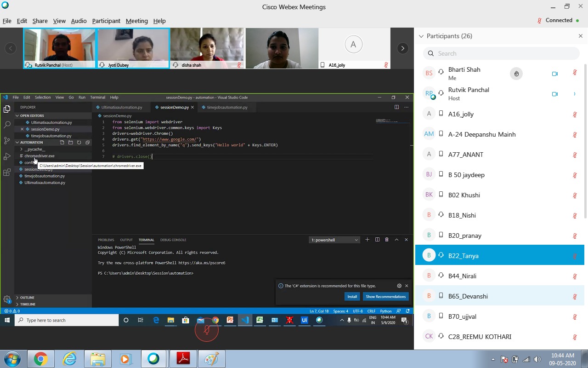Open the Meeting menu in Webex
The height and width of the screenshot is (368, 588).
click(x=137, y=21)
